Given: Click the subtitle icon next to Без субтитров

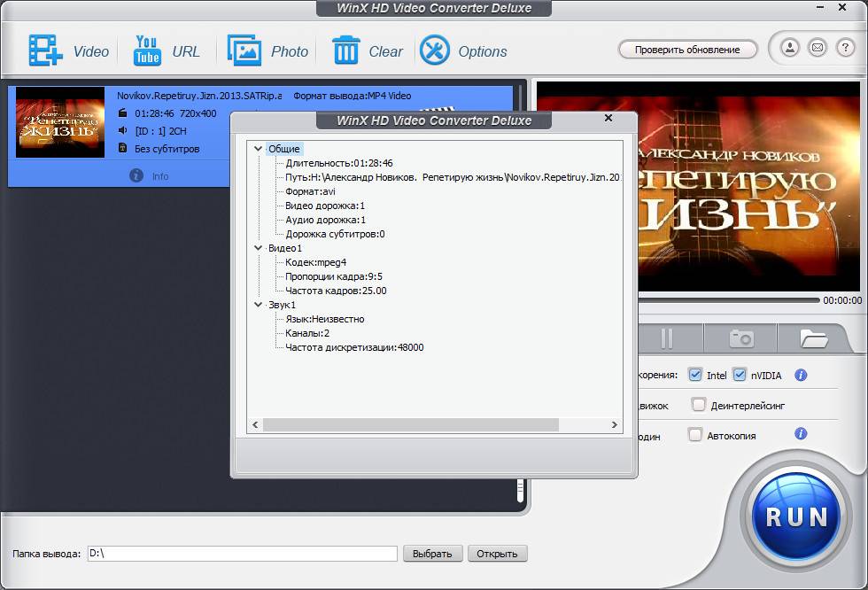Looking at the screenshot, I should click(122, 148).
